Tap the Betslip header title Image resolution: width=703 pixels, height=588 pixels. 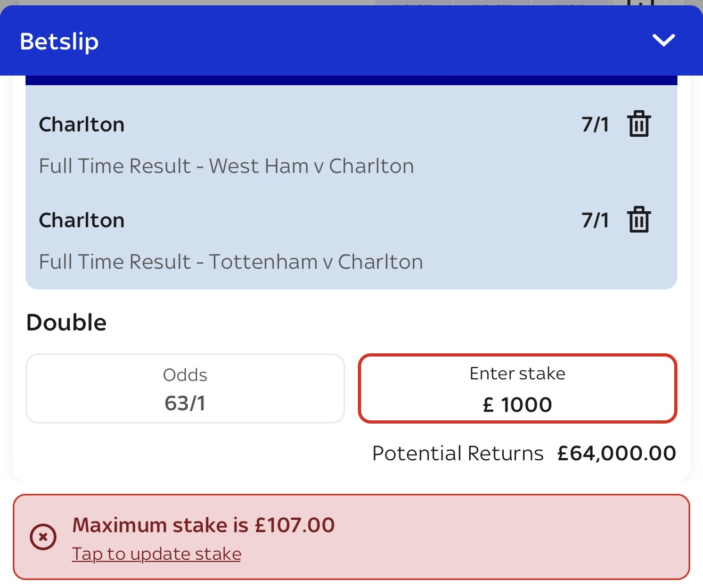(x=59, y=42)
